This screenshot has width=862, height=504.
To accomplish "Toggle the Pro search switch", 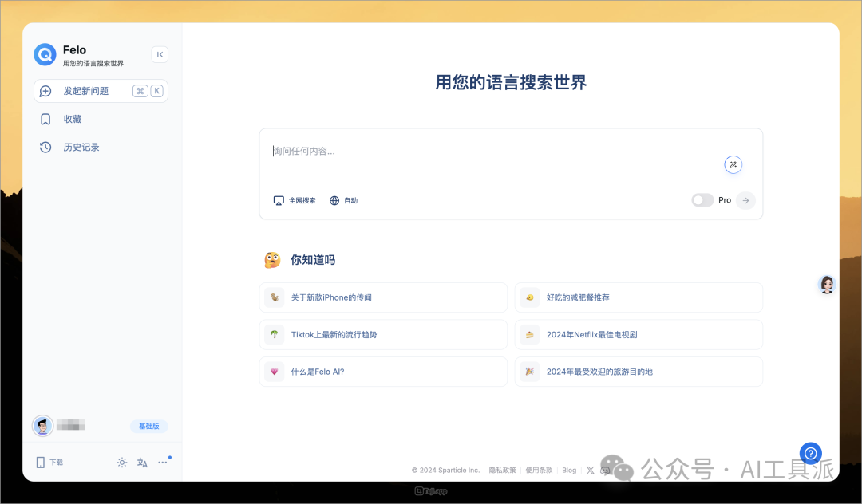I will [702, 200].
